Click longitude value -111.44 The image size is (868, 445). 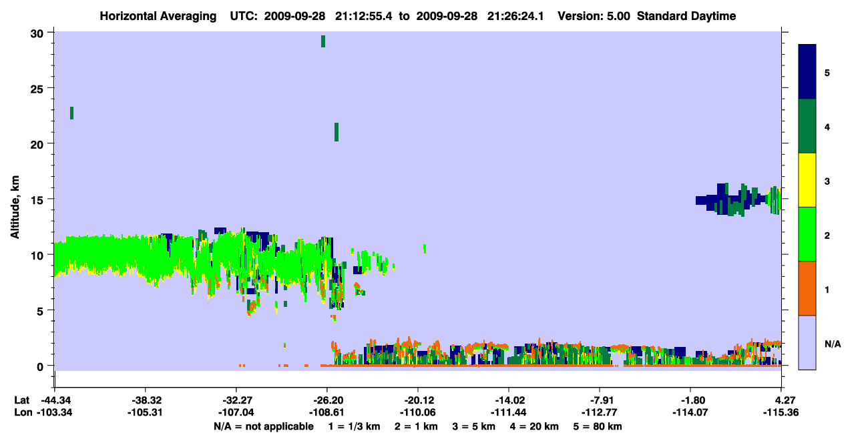[x=508, y=412]
